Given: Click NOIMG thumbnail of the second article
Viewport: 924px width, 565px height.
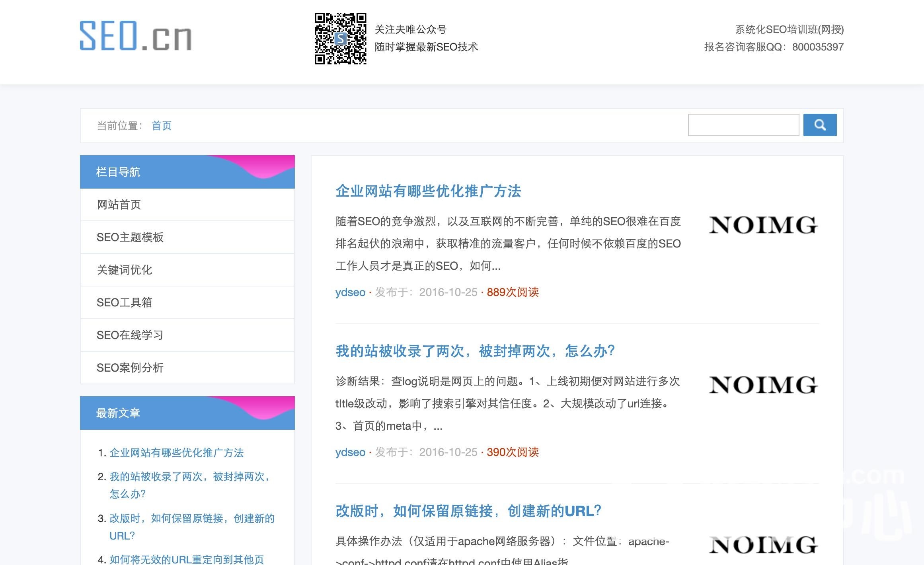Looking at the screenshot, I should coord(763,385).
